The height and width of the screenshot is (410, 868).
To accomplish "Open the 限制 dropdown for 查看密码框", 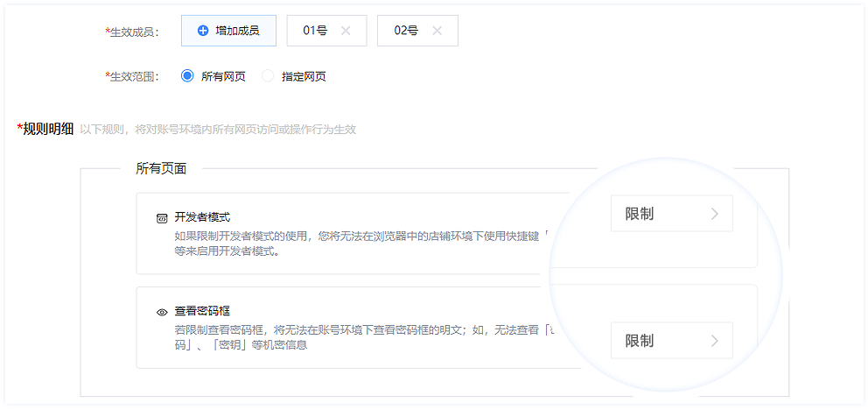I will coord(670,341).
